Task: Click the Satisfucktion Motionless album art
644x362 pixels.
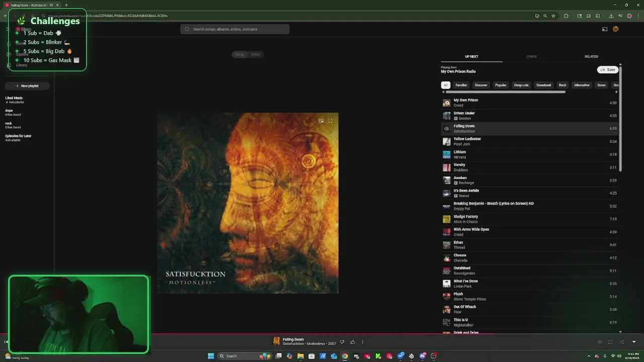Action: click(248, 203)
